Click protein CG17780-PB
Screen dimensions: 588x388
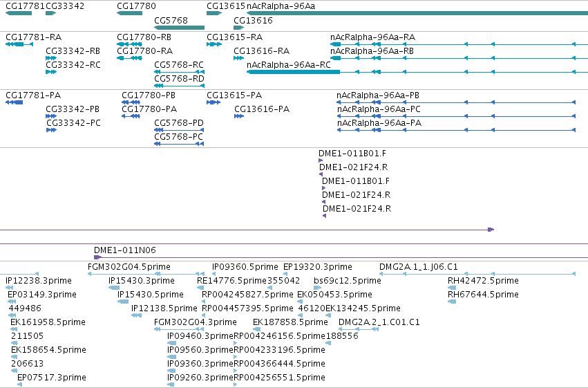(149, 95)
